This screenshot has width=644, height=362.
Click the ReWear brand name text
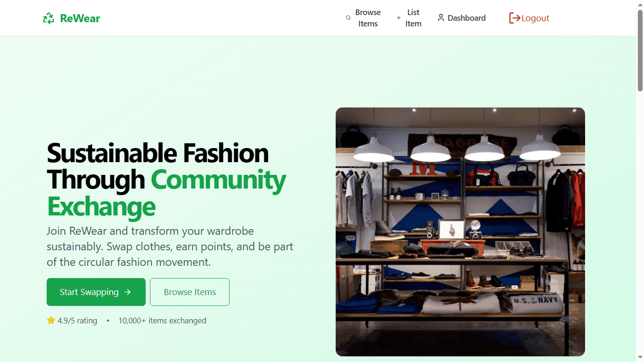pyautogui.click(x=80, y=18)
